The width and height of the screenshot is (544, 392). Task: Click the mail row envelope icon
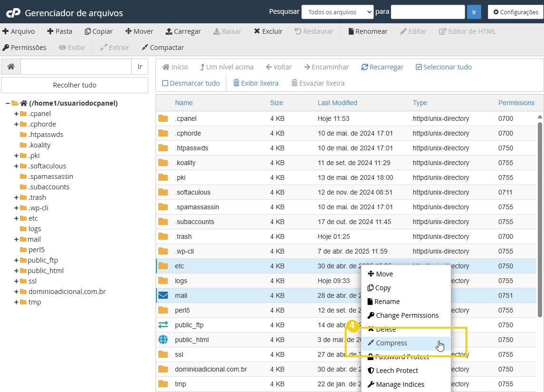pos(163,295)
